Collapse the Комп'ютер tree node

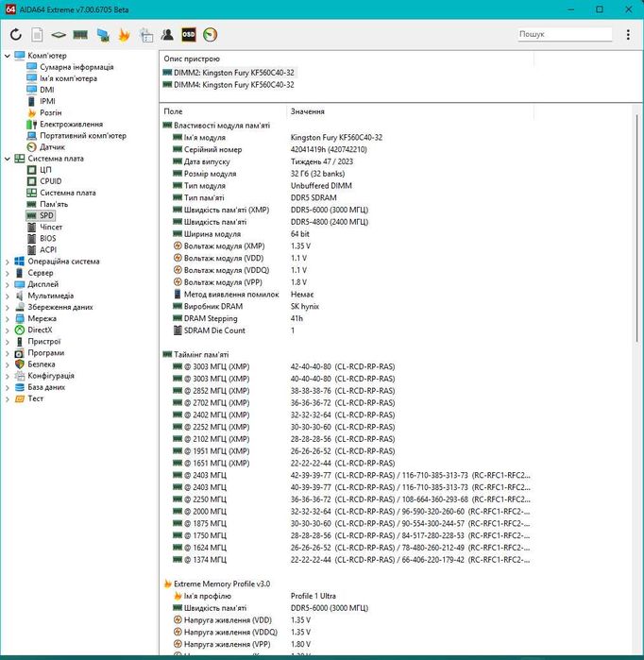(x=8, y=56)
